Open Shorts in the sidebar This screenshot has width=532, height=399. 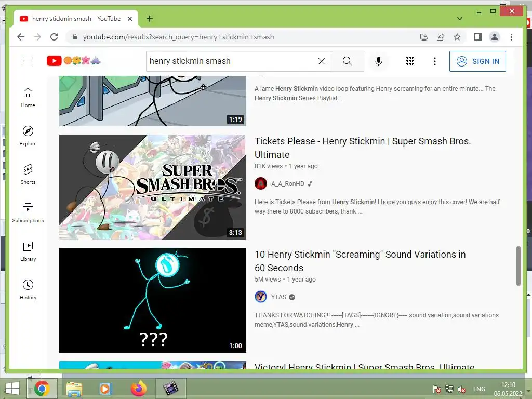point(28,175)
